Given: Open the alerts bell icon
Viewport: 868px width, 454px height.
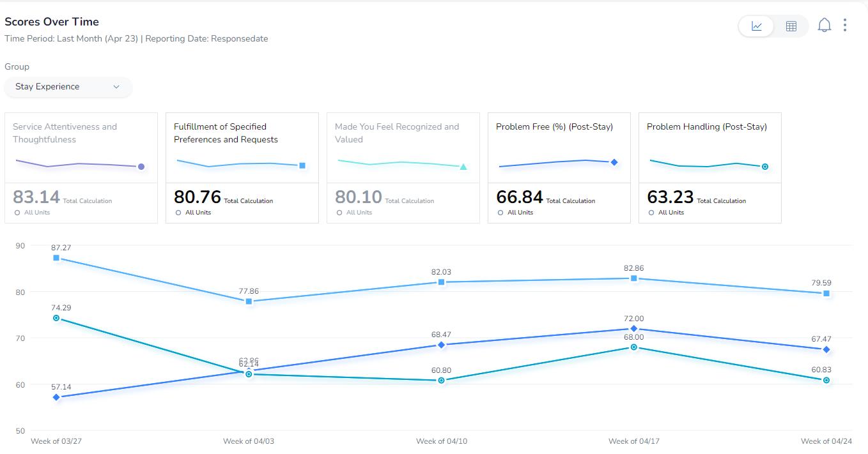Looking at the screenshot, I should (825, 26).
